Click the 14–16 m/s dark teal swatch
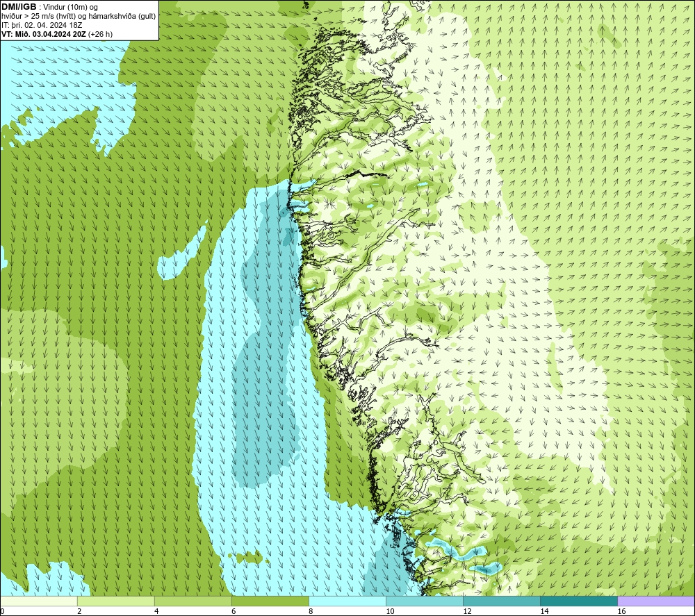The width and height of the screenshot is (695, 616). (x=579, y=601)
